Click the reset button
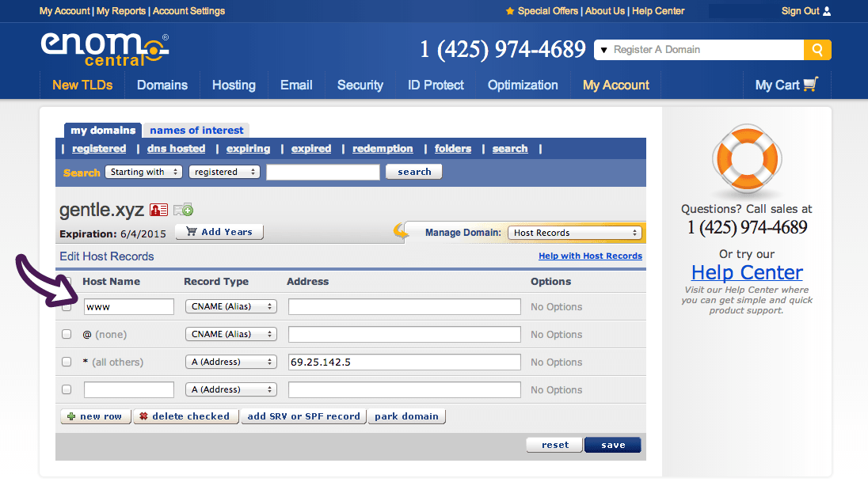Image resolution: width=868 pixels, height=482 pixels. tap(554, 445)
